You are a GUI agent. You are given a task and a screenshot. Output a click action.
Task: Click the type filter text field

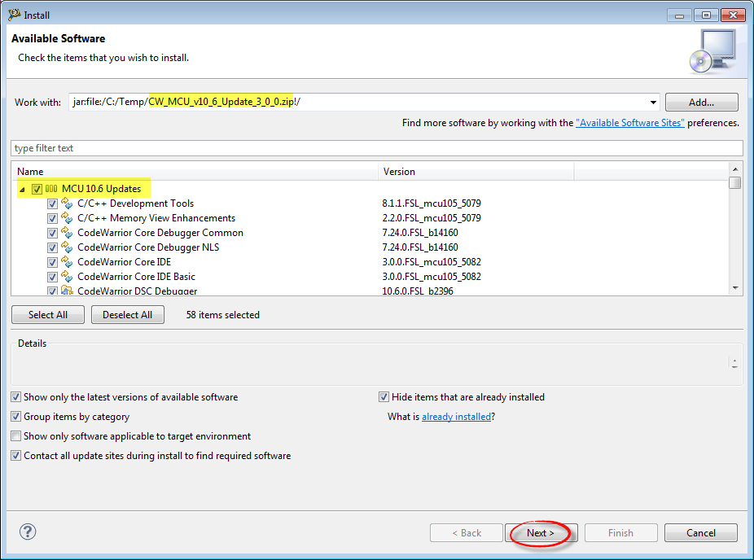(x=376, y=148)
